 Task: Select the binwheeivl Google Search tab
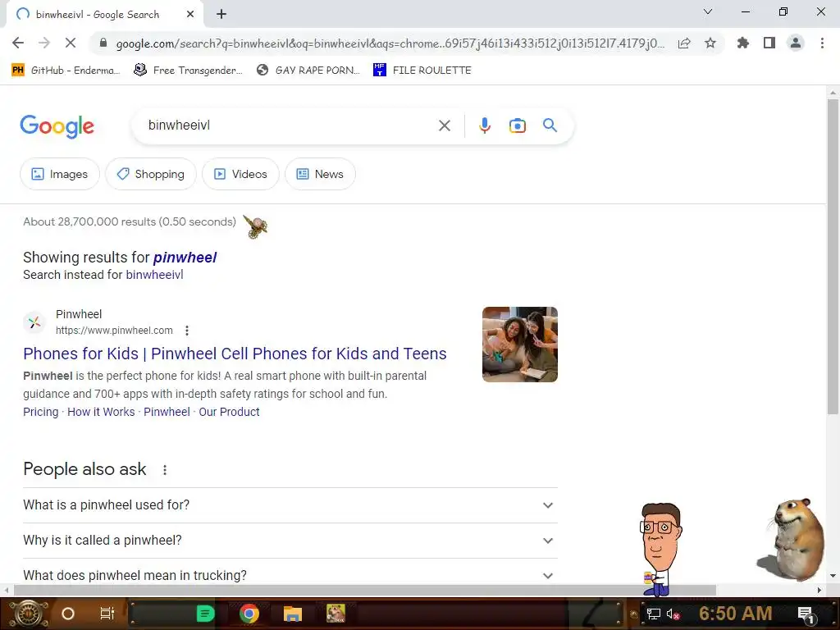[x=105, y=15]
